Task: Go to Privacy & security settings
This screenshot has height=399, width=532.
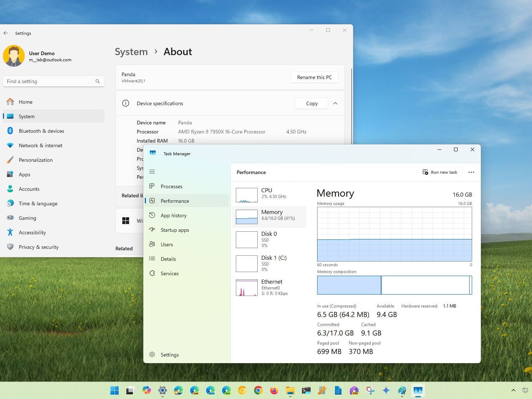Action: point(38,247)
